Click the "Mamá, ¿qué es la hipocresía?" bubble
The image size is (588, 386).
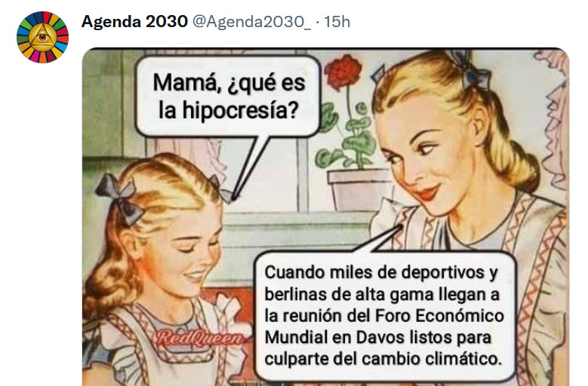pos(228,96)
